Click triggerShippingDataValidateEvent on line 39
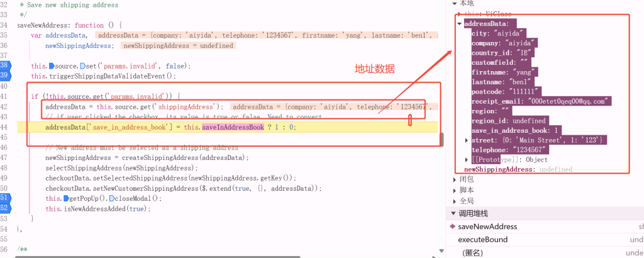The width and height of the screenshot is (644, 258). coord(108,76)
